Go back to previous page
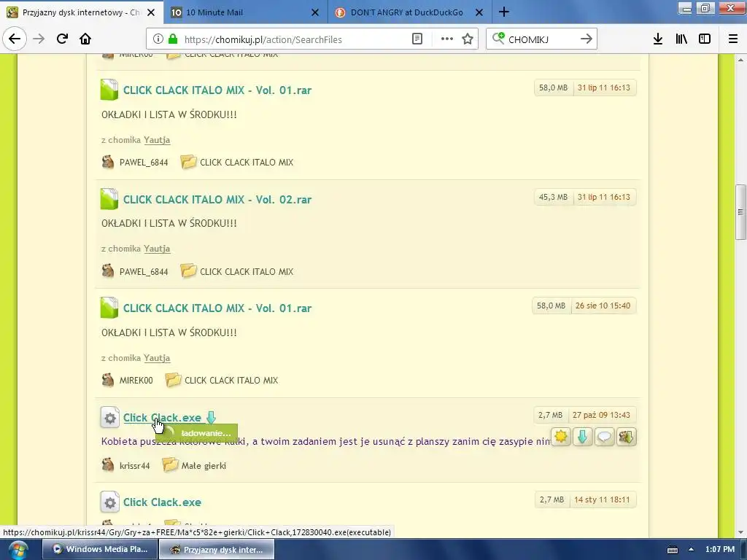The height and width of the screenshot is (560, 747). pyautogui.click(x=15, y=39)
